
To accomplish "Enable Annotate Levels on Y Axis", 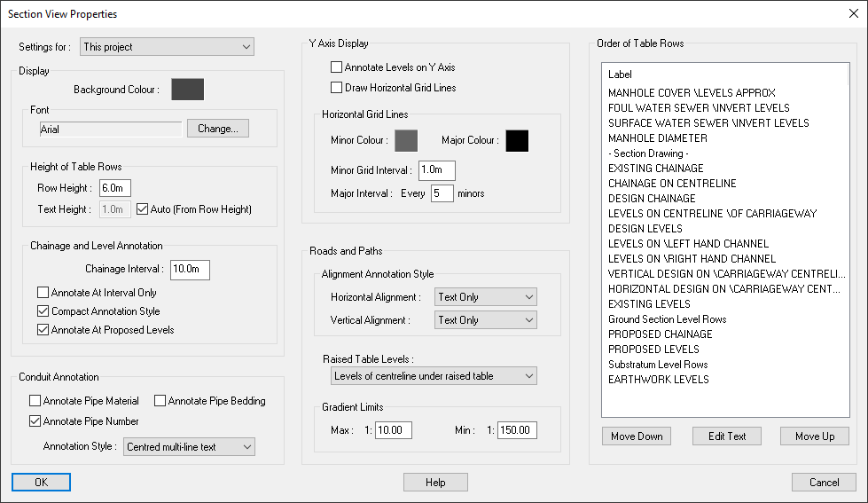I will click(x=337, y=67).
